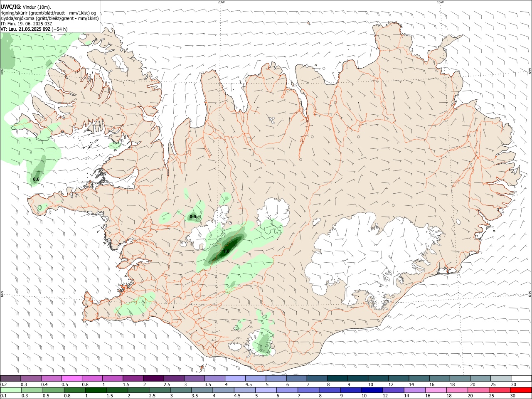
Task: Click the 15W longitude label
Action: 440,2
